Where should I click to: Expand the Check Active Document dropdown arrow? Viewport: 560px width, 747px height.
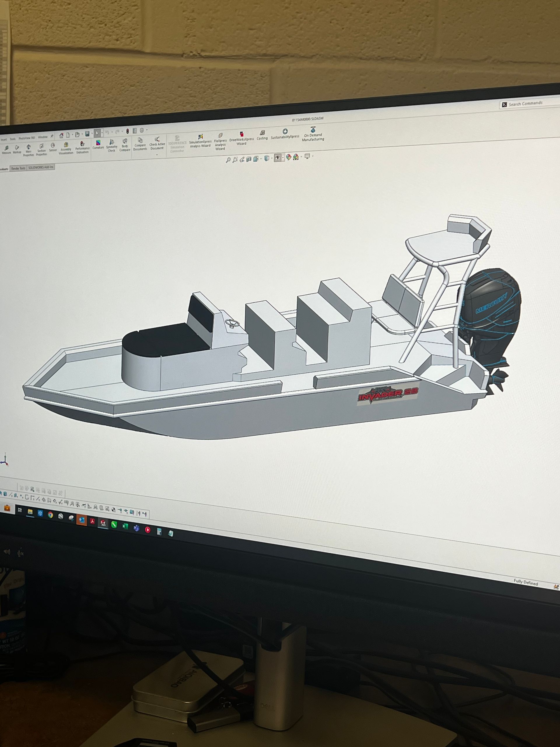157,155
